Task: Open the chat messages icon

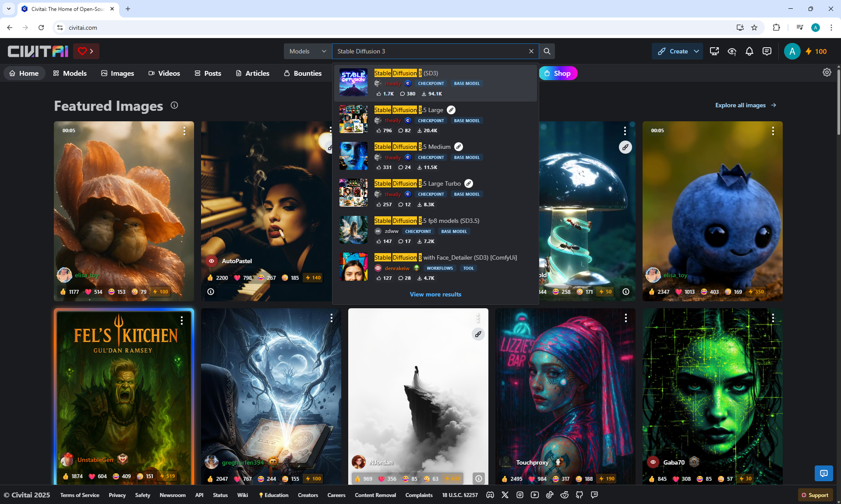Action: 767,51
